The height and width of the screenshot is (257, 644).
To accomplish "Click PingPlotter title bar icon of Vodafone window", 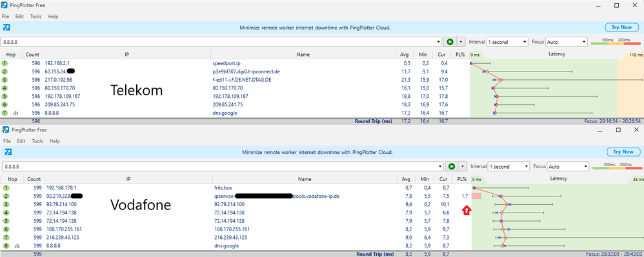I will tap(6, 130).
